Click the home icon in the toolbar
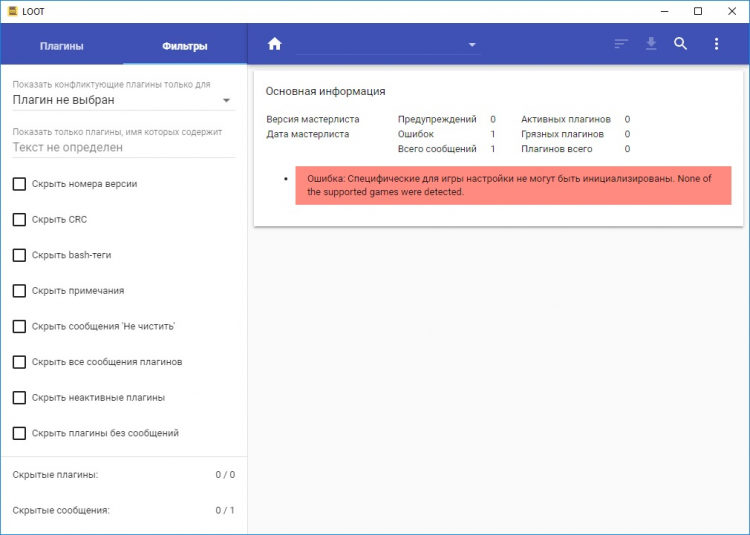Screen dimensions: 750x535 [x=275, y=44]
